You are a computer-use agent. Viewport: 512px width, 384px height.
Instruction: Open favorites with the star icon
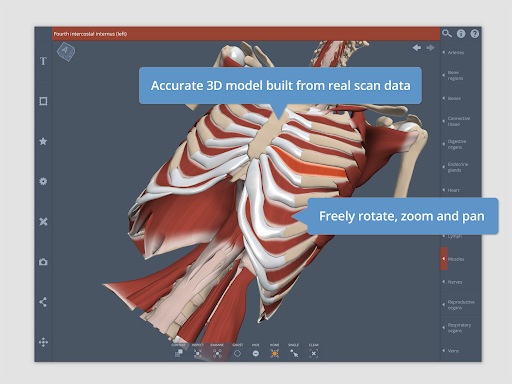pyautogui.click(x=43, y=141)
